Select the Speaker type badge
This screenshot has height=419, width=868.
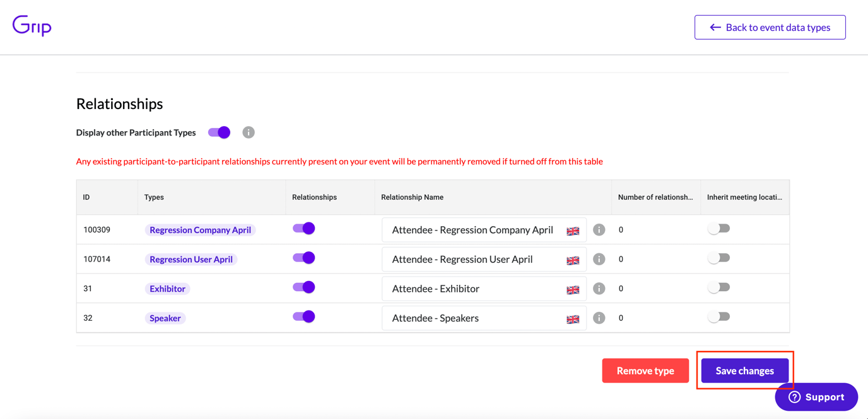pyautogui.click(x=165, y=318)
